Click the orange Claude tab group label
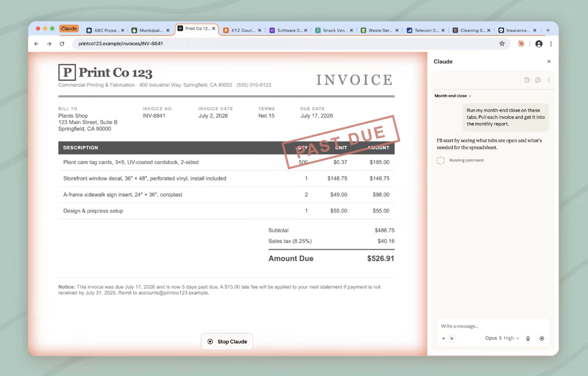The width and height of the screenshot is (588, 376). pyautogui.click(x=69, y=29)
